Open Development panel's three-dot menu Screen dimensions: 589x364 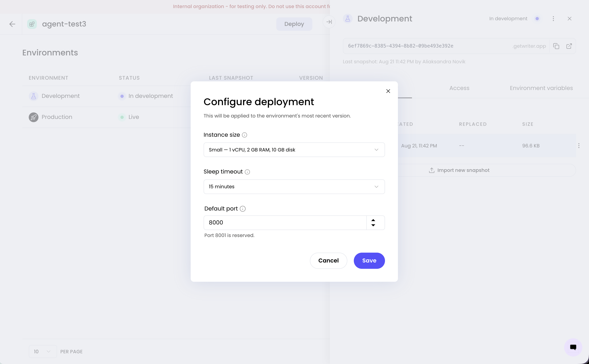pos(553,19)
